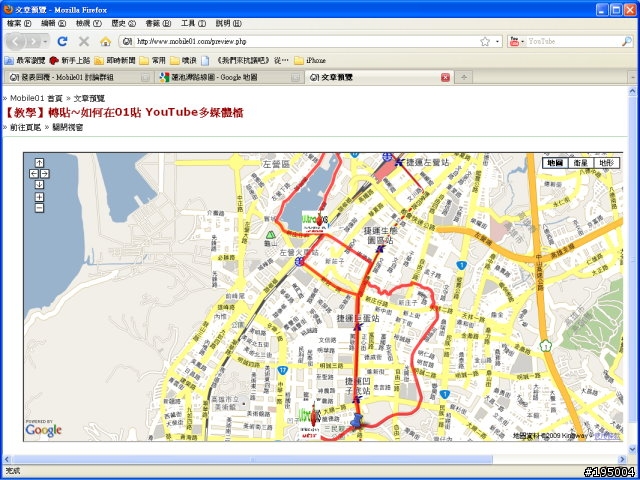640x480 pixels.
Task: Click the vertical scrollbar up arrow
Action: tap(633, 91)
